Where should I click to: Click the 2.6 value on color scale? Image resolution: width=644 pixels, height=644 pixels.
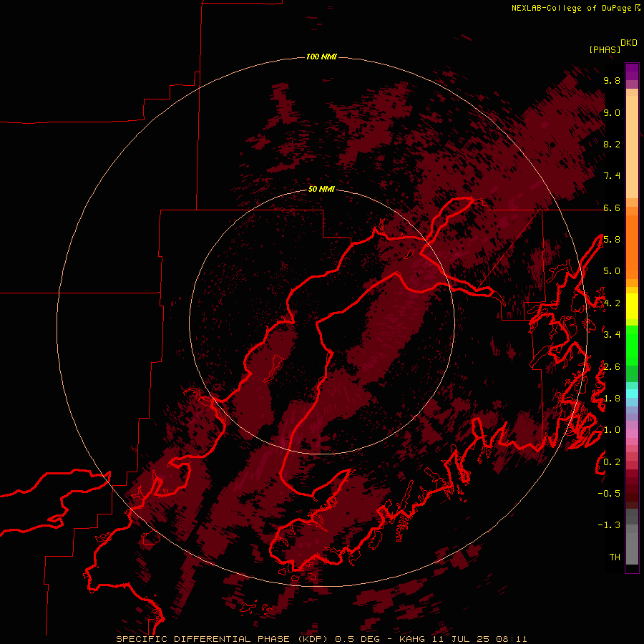(612, 367)
